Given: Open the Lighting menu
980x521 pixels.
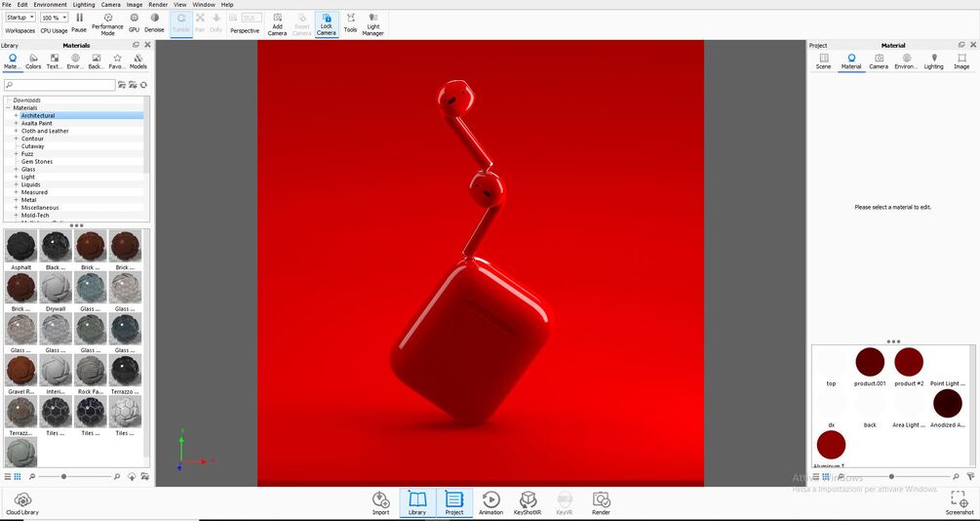Looking at the screenshot, I should pos(84,4).
